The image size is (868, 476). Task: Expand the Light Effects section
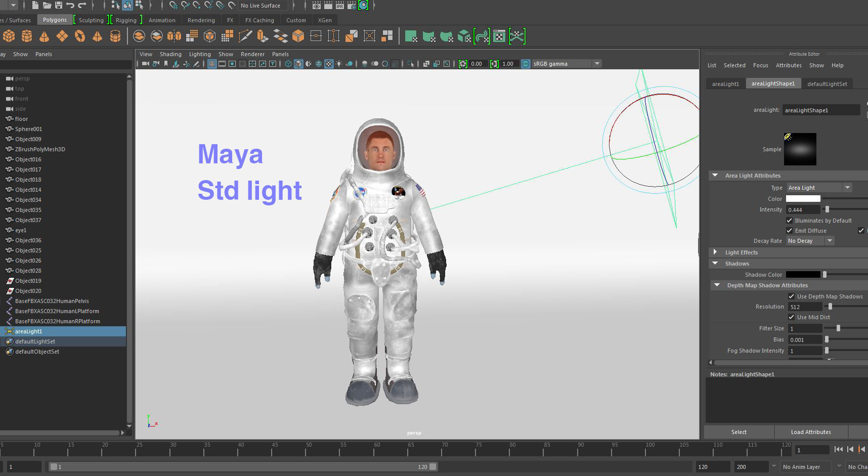715,252
